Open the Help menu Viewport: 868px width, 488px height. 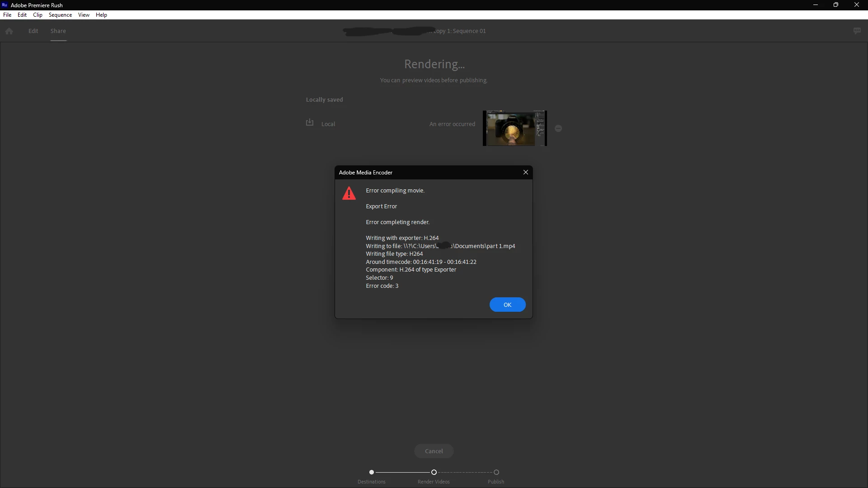[101, 15]
